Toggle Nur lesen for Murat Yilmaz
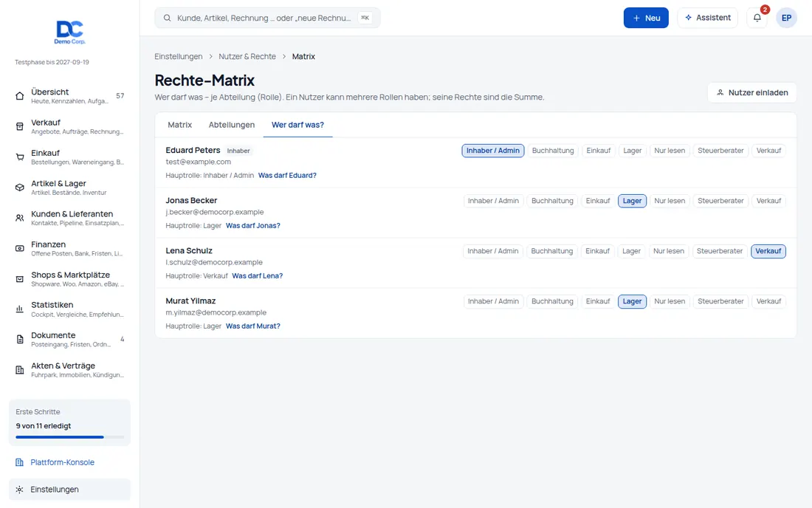Image resolution: width=812 pixels, height=508 pixels. [670, 301]
